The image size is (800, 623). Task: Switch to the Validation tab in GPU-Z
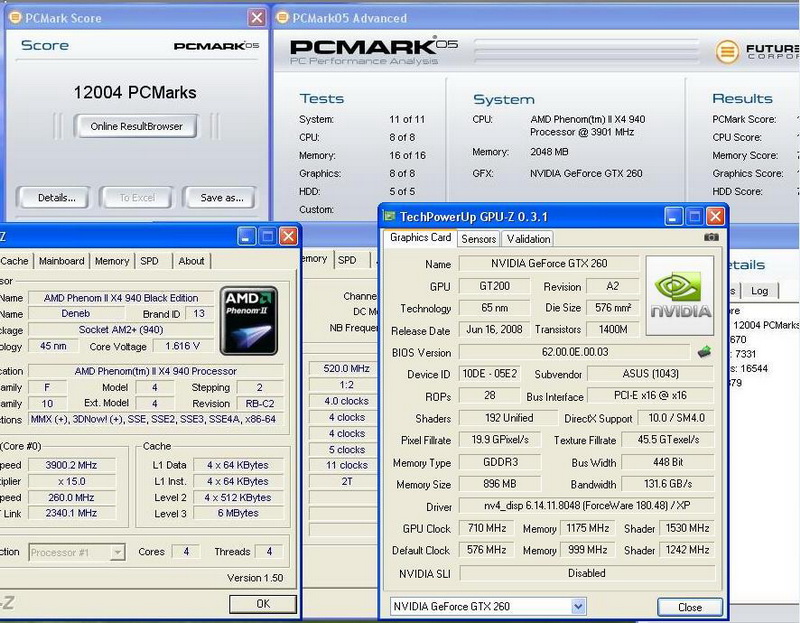(x=528, y=239)
